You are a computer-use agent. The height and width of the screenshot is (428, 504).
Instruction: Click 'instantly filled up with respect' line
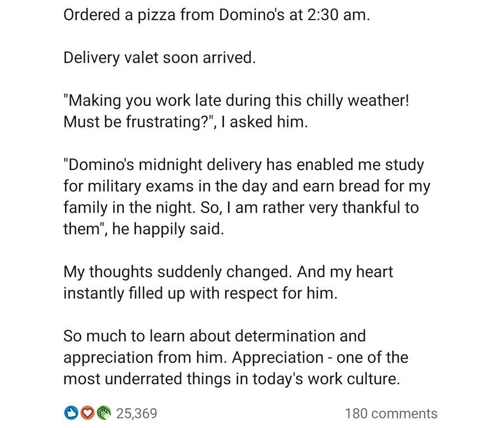pos(200,293)
